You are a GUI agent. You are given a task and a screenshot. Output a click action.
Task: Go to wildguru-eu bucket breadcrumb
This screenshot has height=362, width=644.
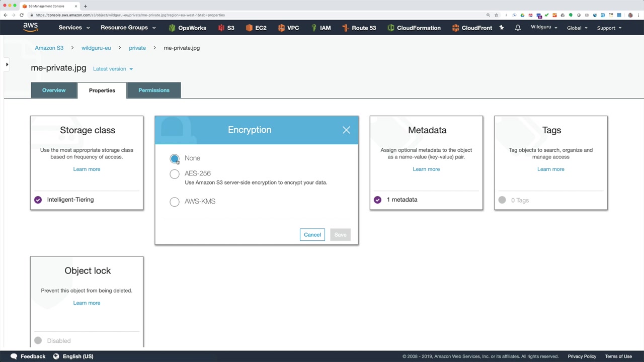coord(96,48)
